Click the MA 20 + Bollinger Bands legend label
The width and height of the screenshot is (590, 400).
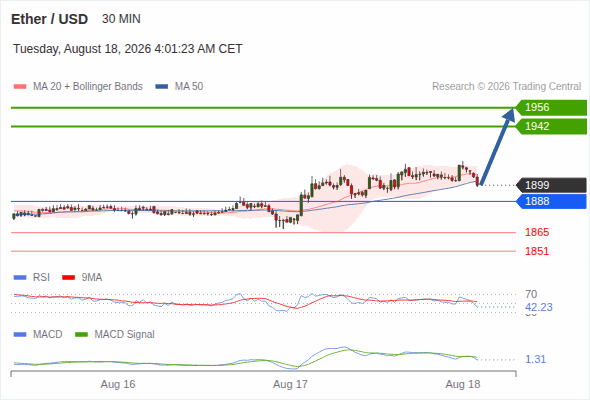pyautogui.click(x=88, y=87)
